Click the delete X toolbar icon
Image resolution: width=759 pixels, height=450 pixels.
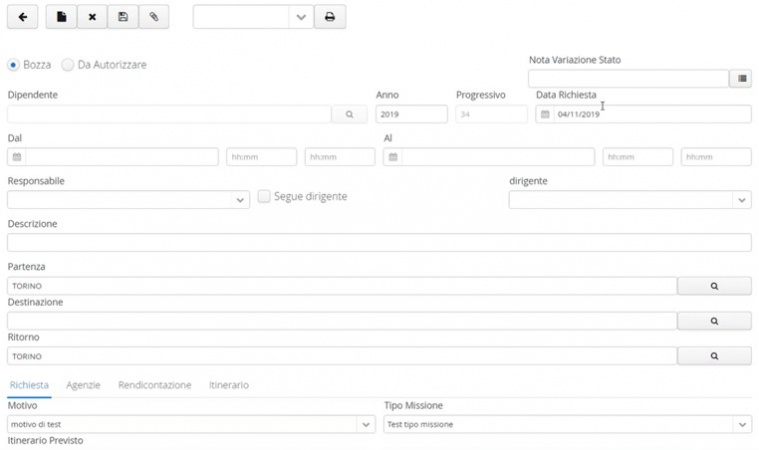[x=92, y=17]
